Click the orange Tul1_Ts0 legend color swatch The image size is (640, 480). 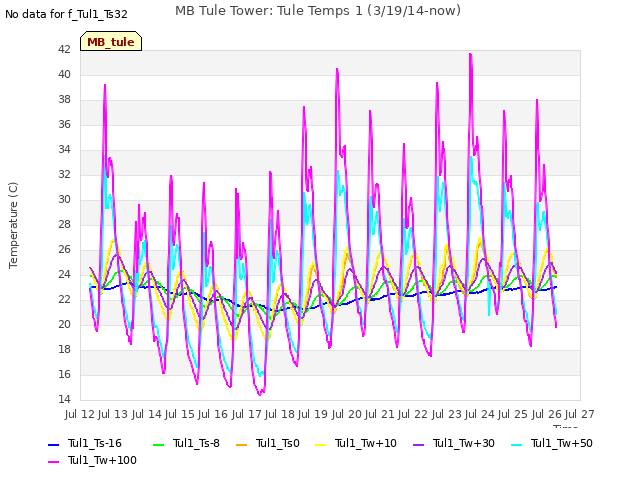[242, 444]
